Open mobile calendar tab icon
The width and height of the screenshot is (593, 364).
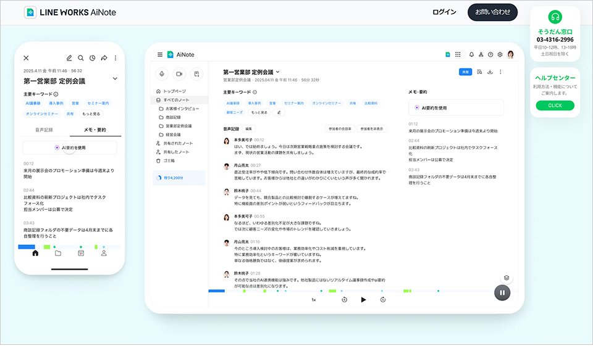pos(81,253)
